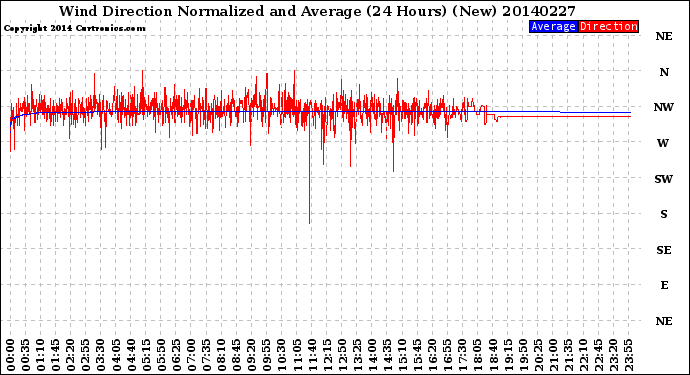
Task: Click the blue Average legend label
Action: point(553,26)
